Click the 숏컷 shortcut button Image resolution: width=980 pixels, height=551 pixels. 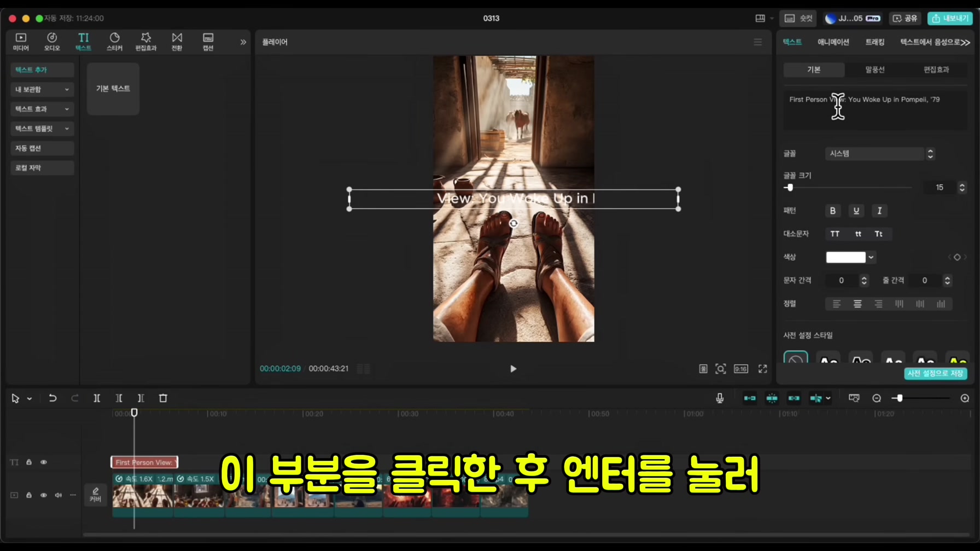click(x=798, y=18)
